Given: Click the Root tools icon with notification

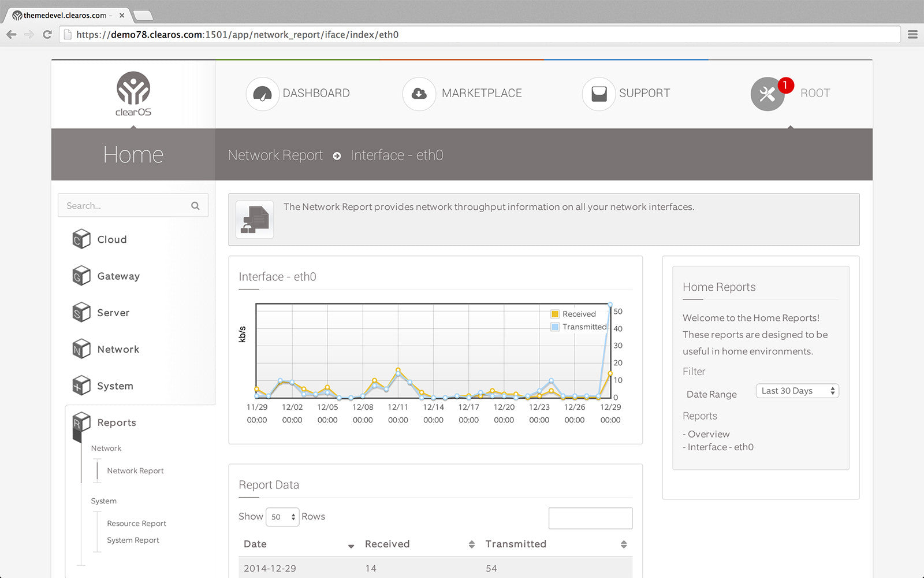Looking at the screenshot, I should pos(767,94).
